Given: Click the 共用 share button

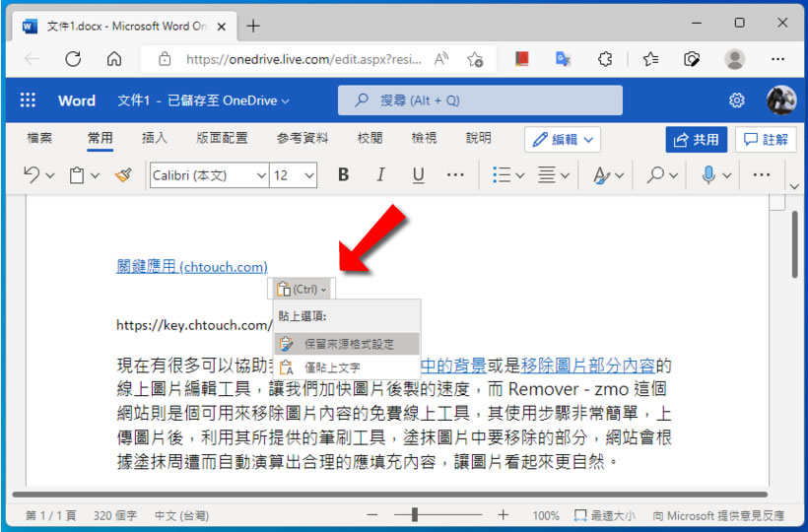Looking at the screenshot, I should [697, 140].
